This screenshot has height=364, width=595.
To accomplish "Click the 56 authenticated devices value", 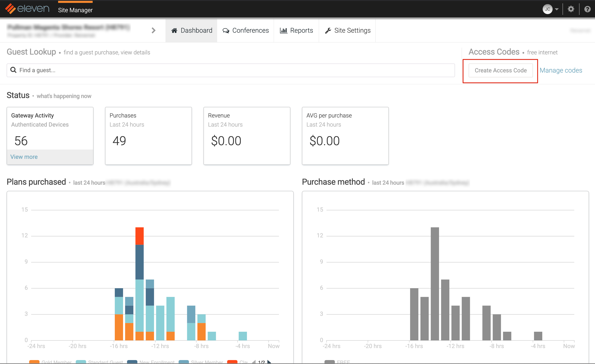I will coord(21,141).
